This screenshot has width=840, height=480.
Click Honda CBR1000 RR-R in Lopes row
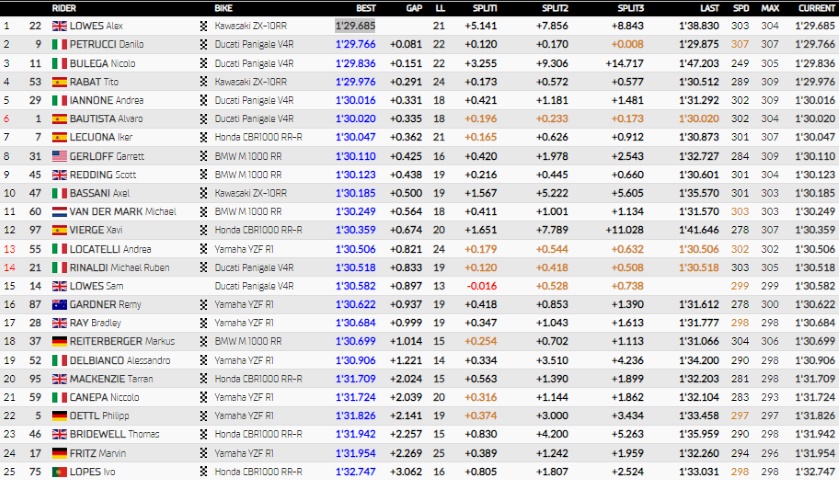coord(258,472)
